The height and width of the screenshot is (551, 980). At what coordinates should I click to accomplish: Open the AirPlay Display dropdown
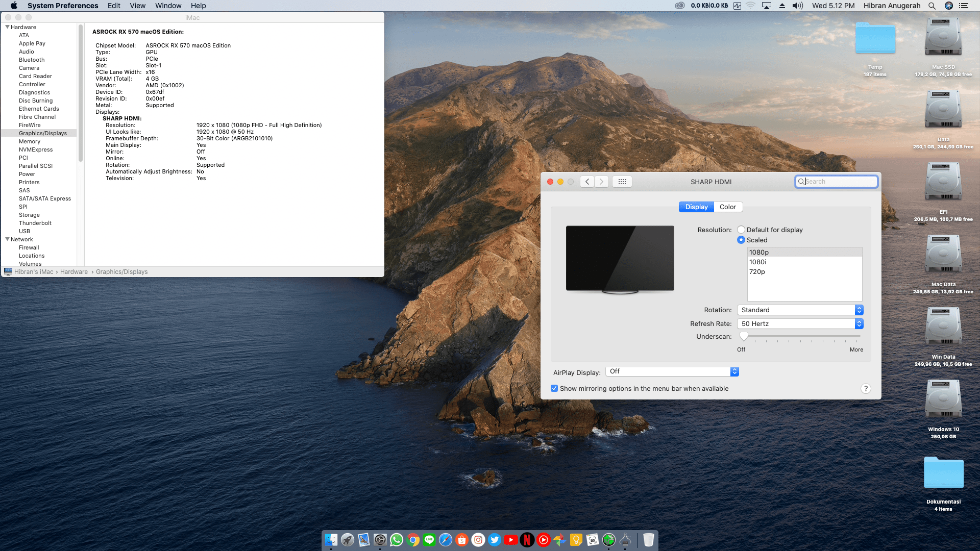point(672,372)
